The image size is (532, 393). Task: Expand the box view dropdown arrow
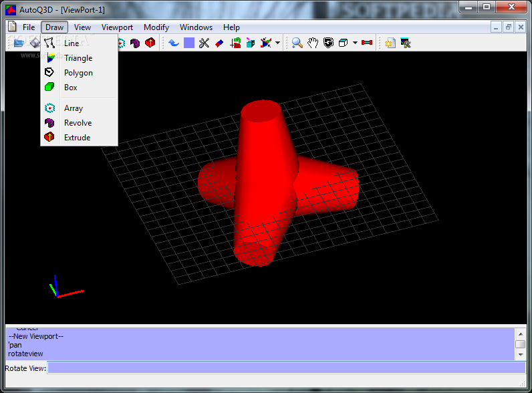tap(355, 43)
